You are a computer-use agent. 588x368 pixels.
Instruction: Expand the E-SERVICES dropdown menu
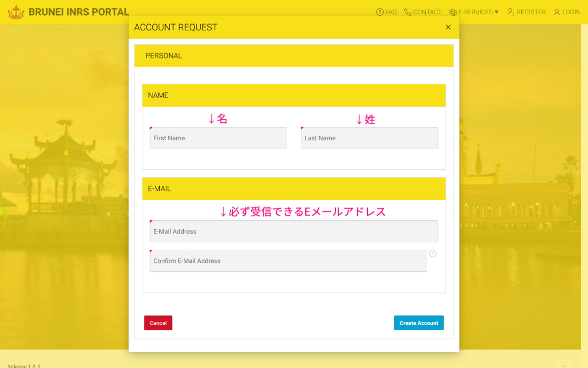(474, 12)
